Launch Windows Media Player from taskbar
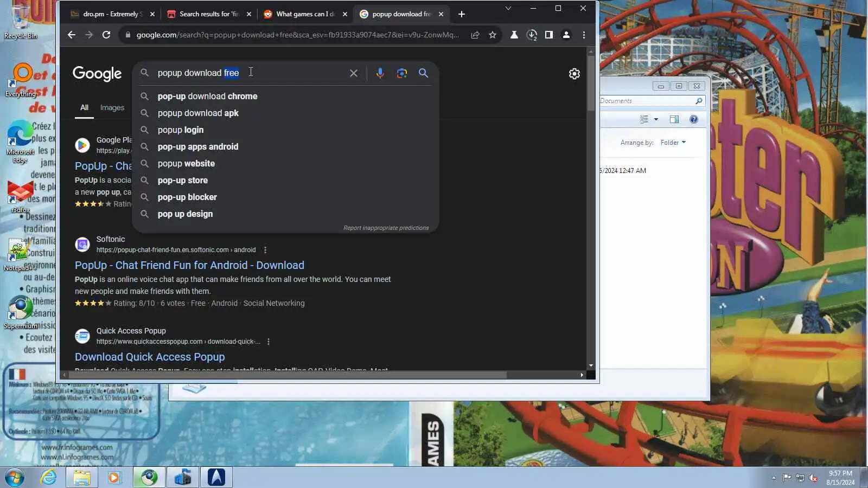The width and height of the screenshot is (868, 488). click(x=114, y=477)
